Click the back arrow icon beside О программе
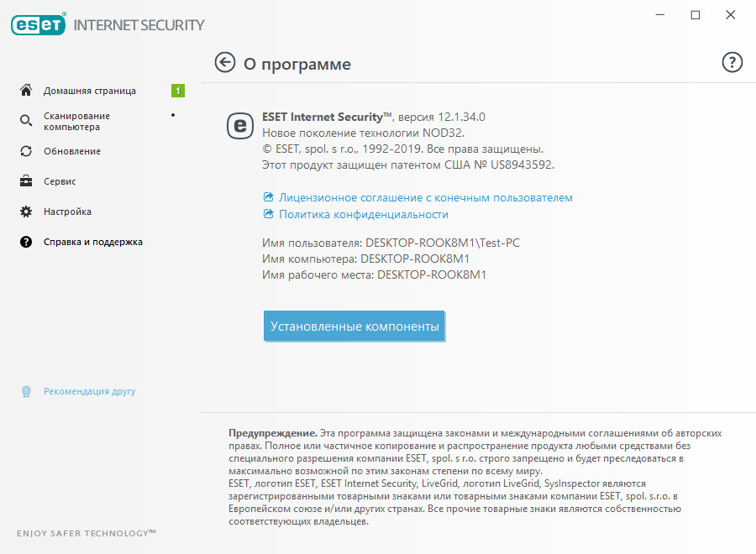Viewport: 756px width, 554px height. 225,63
